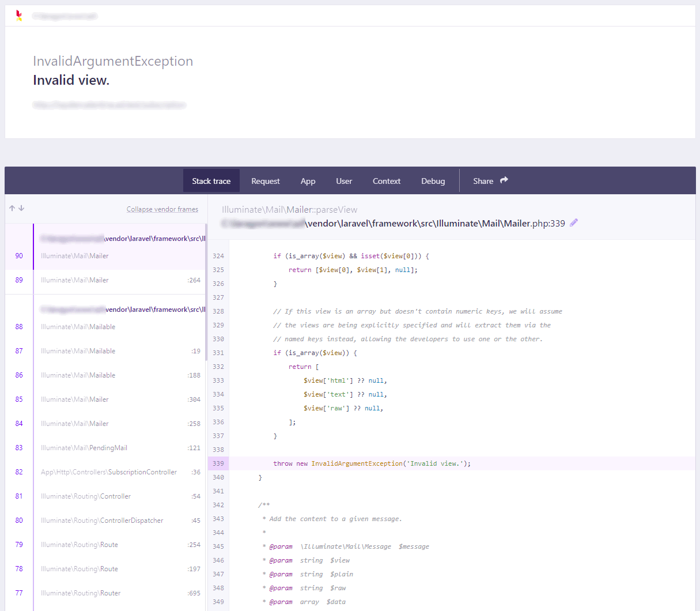Click the InvalidArgumentException title
This screenshot has width=700, height=611.
tap(113, 61)
